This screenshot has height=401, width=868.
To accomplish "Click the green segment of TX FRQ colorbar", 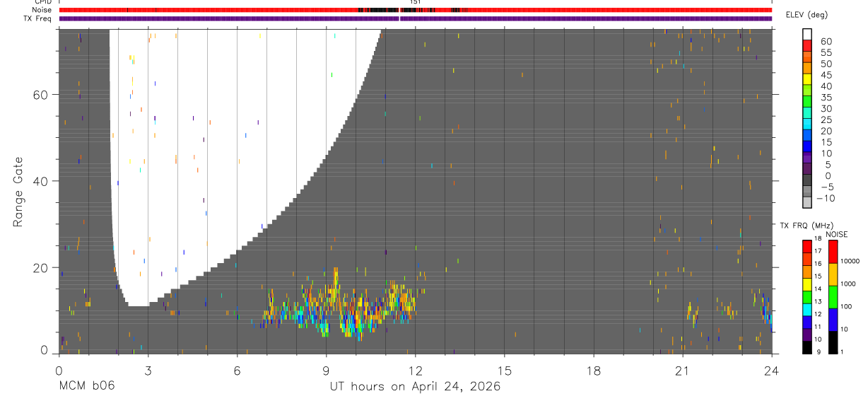I will [807, 297].
